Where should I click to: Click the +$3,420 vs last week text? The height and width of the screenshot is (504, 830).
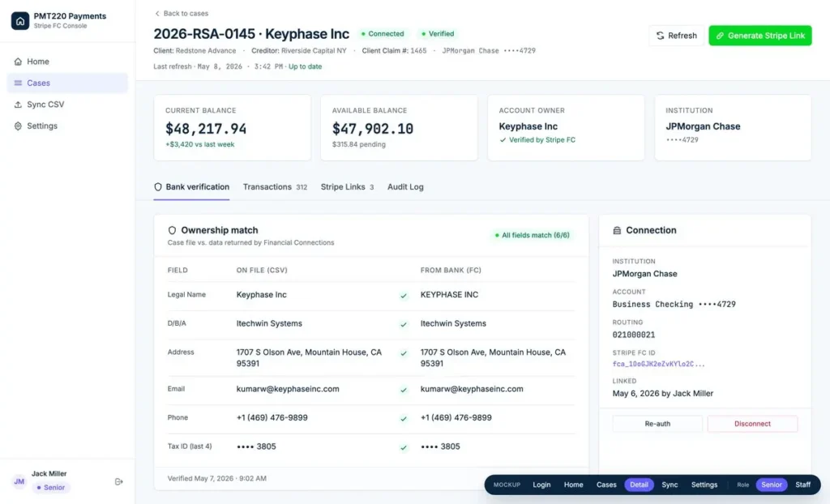199,144
